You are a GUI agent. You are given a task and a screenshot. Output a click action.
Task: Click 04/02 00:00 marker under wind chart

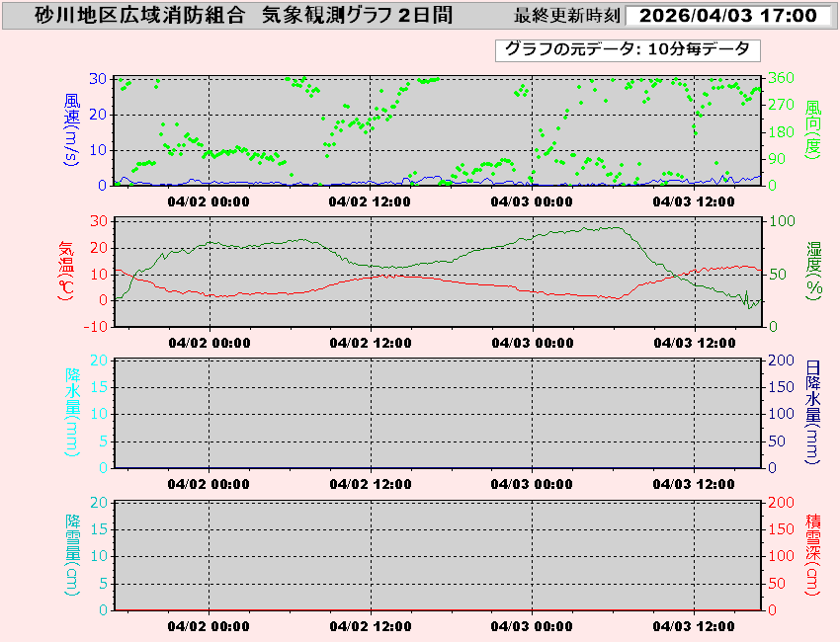tap(209, 201)
